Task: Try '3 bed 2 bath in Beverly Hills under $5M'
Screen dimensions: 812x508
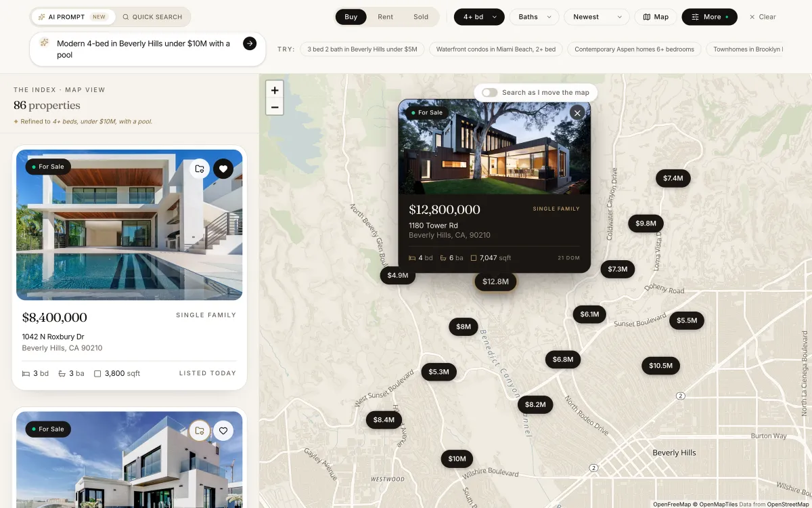Action: click(x=362, y=49)
